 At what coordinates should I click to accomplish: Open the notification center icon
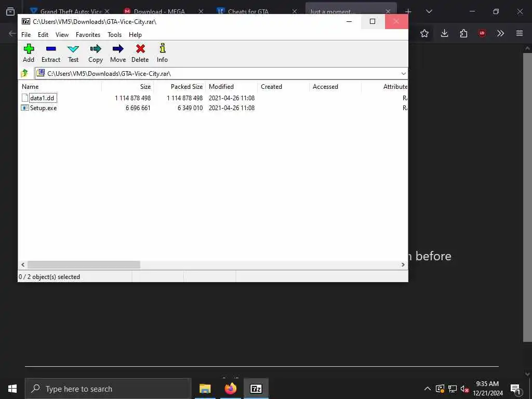point(515,389)
